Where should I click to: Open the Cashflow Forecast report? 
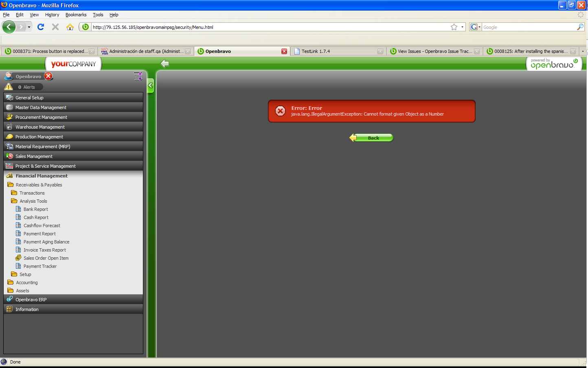(42, 226)
